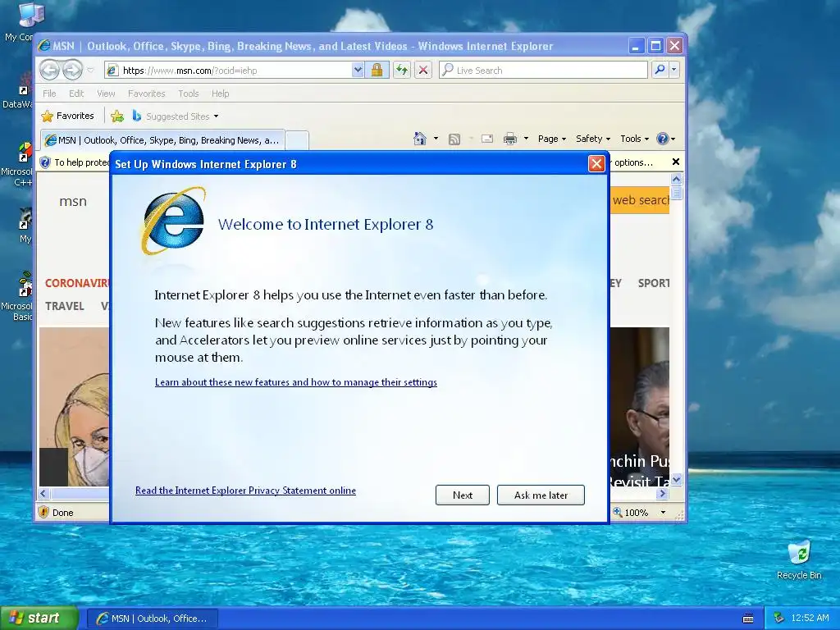The width and height of the screenshot is (840, 630).
Task: Click the system tray icon next to clock
Action: tap(779, 618)
